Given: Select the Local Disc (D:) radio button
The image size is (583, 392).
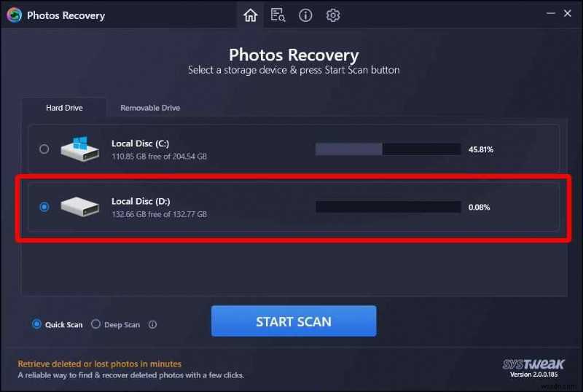Looking at the screenshot, I should [x=44, y=207].
